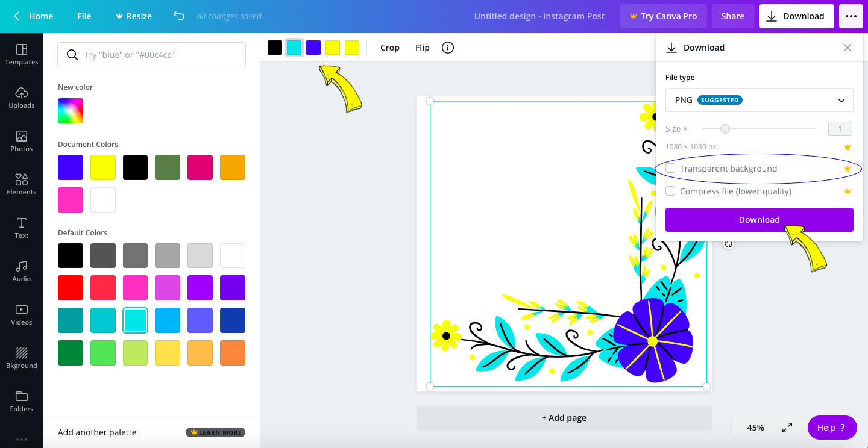Screen dimensions: 868x448
Task: Pick the sky blue default color swatch
Action: (x=168, y=320)
